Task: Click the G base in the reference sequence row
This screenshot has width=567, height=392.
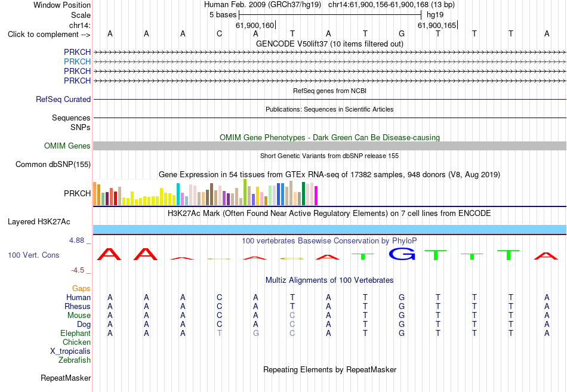Action: (x=402, y=34)
